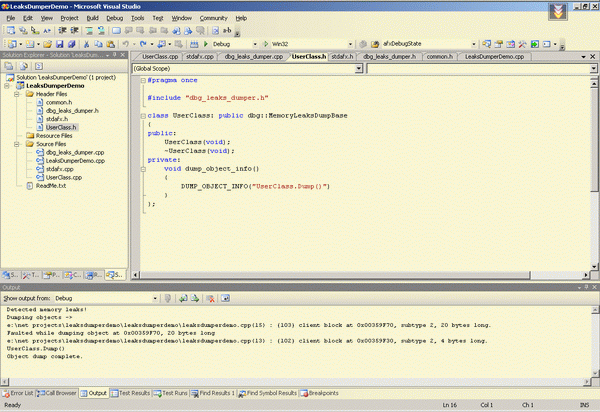This screenshot has height=412, width=600.
Task: Comment out selected lines icon
Action: click(89, 31)
